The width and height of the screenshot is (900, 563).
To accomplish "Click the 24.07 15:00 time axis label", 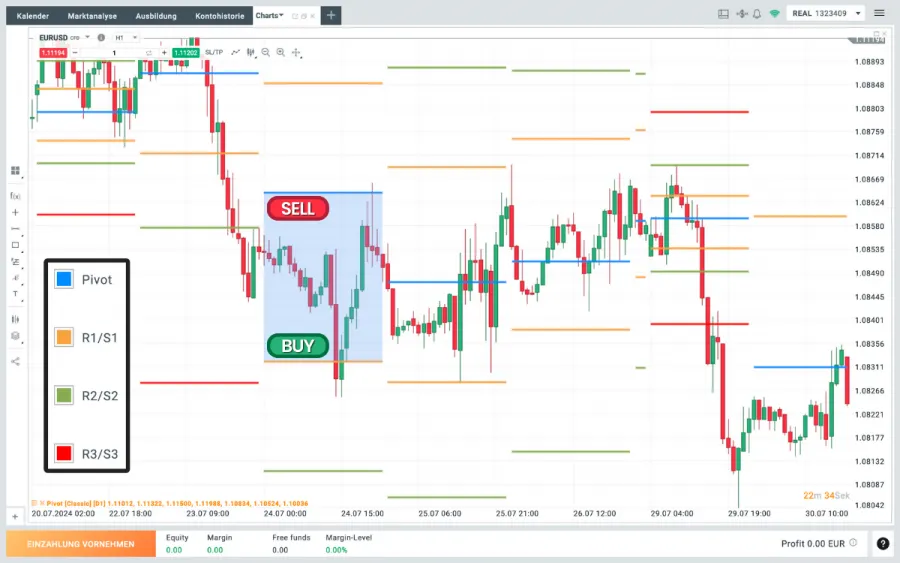I will [362, 514].
